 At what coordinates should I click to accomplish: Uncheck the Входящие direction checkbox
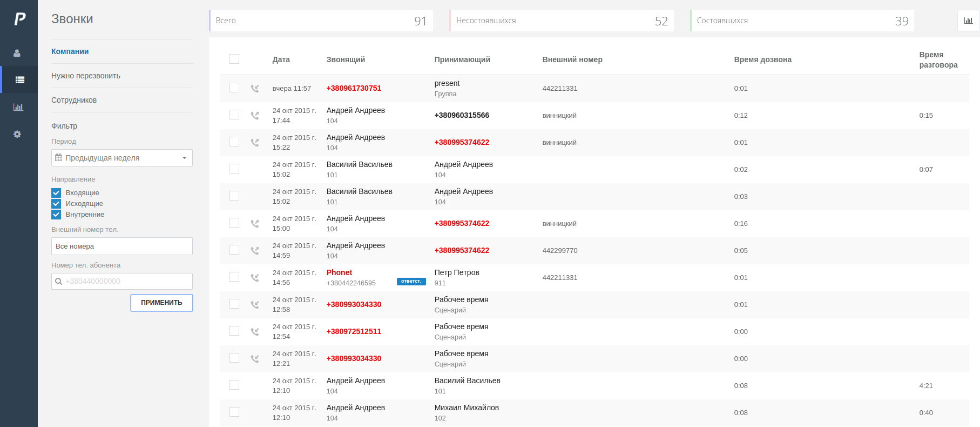pos(56,193)
